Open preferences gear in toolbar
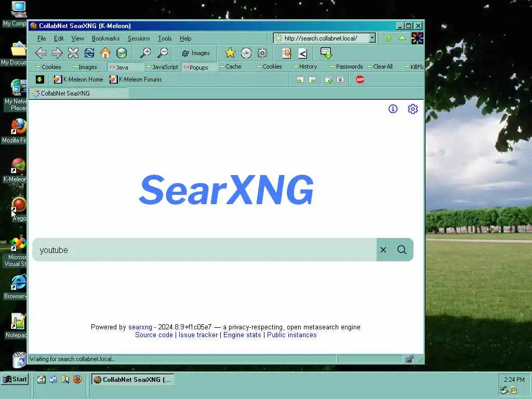The image size is (532, 399). (262, 53)
